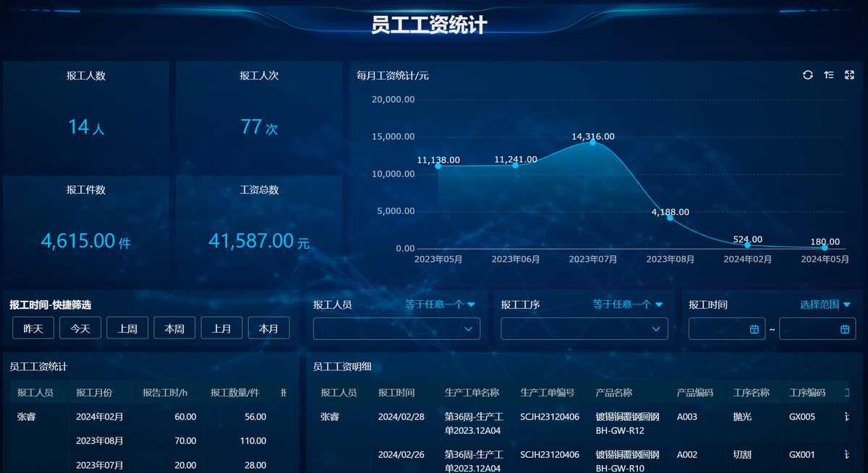The width and height of the screenshot is (868, 473).
Task: Click process name 切割
Action: (742, 454)
